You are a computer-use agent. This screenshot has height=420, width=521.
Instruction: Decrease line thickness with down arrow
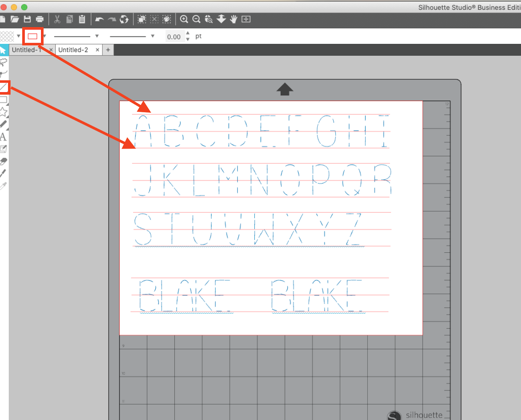coord(188,39)
